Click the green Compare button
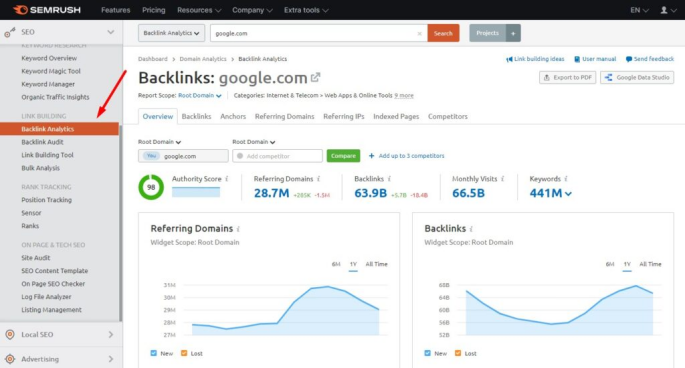The width and height of the screenshot is (685, 368). [343, 156]
